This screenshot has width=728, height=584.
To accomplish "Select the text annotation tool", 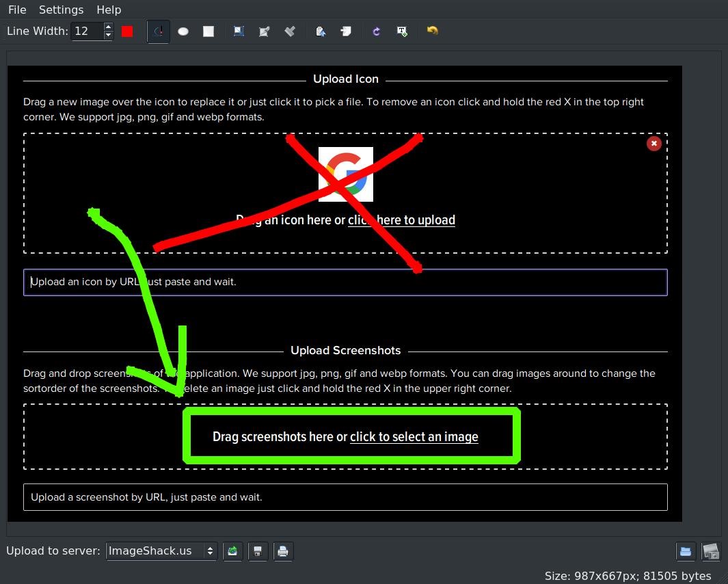I will 402,31.
